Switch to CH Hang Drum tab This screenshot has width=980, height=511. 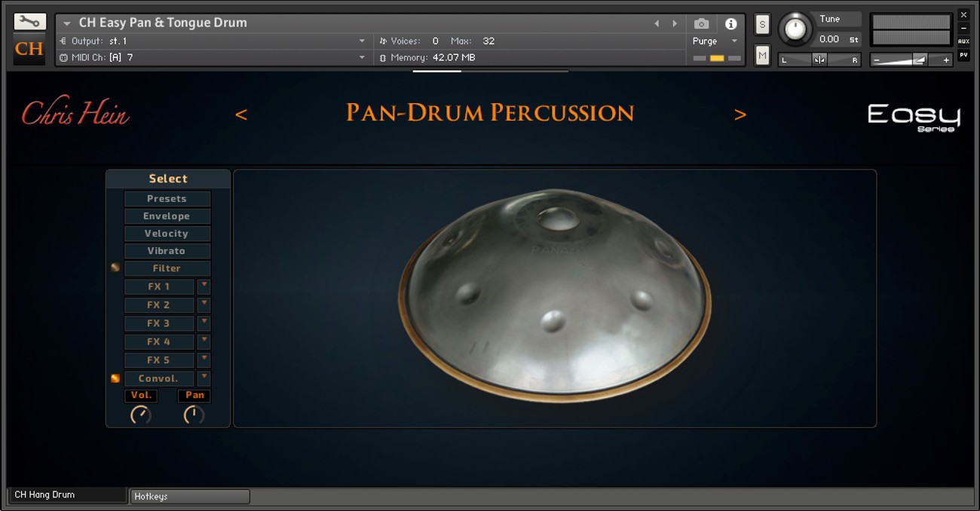[67, 495]
